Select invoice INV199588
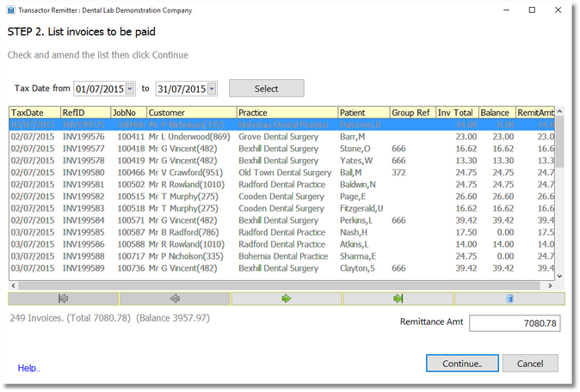This screenshot has height=392, width=580. pos(282,256)
